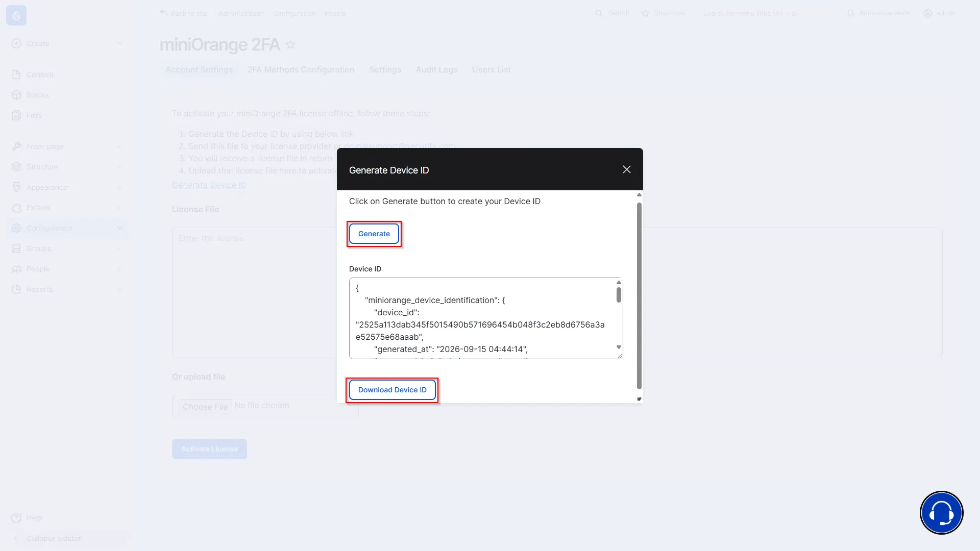Open Files in the sidebar
This screenshot has height=551, width=980.
(34, 115)
